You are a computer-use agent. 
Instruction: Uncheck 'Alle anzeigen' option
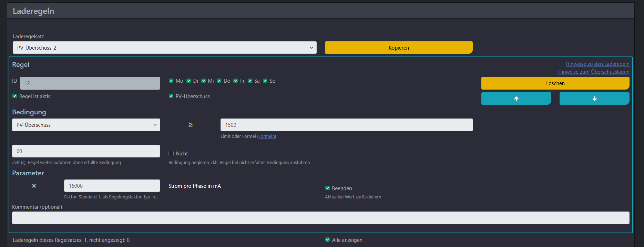coord(327,240)
